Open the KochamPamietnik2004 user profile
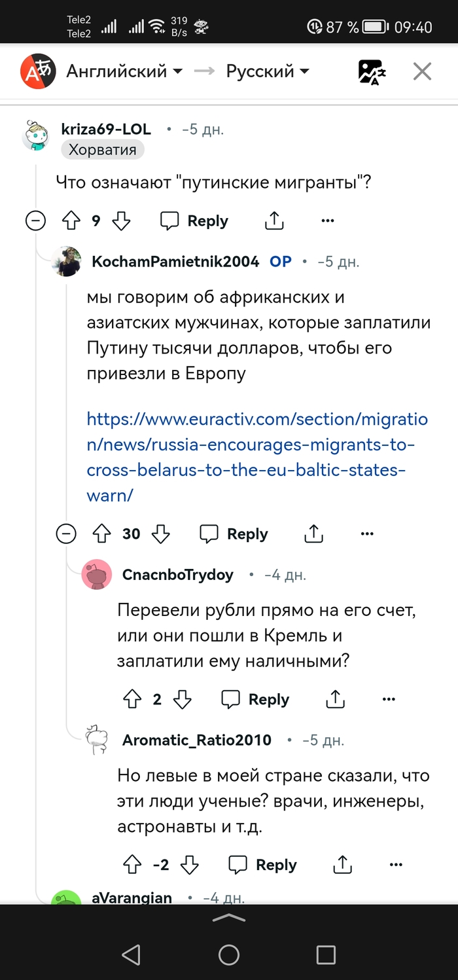 click(x=175, y=262)
